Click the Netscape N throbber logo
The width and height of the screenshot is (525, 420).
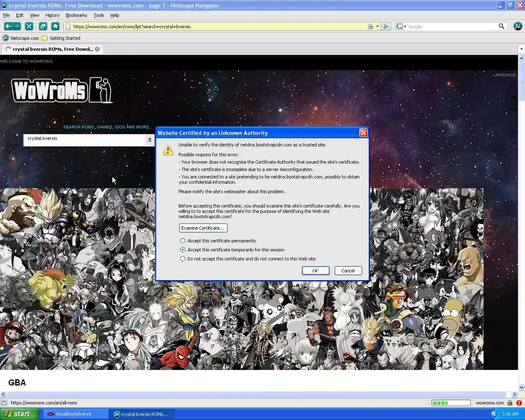(x=518, y=26)
